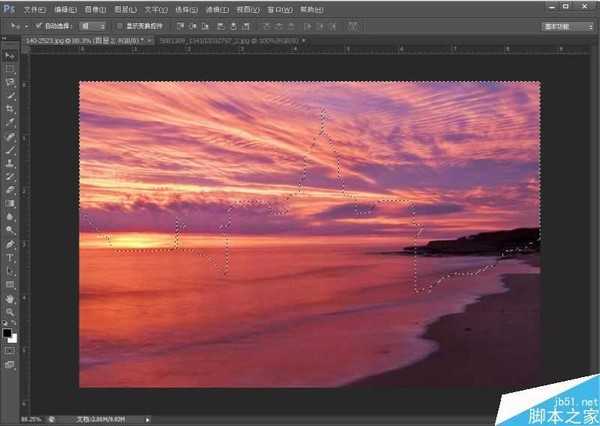The image size is (600, 426).
Task: Enable the Show Transform Controls checkbox
Action: pyautogui.click(x=119, y=26)
